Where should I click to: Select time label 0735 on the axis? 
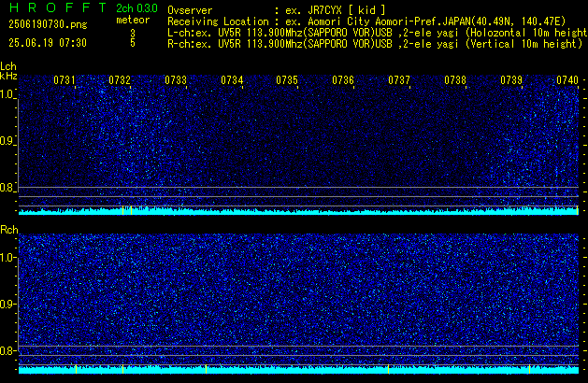click(287, 80)
